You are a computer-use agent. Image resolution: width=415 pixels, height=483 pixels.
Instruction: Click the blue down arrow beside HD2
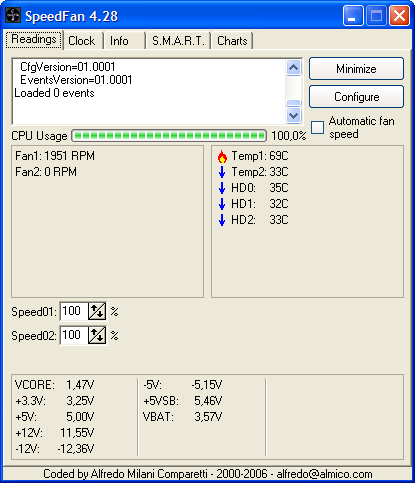pos(222,220)
